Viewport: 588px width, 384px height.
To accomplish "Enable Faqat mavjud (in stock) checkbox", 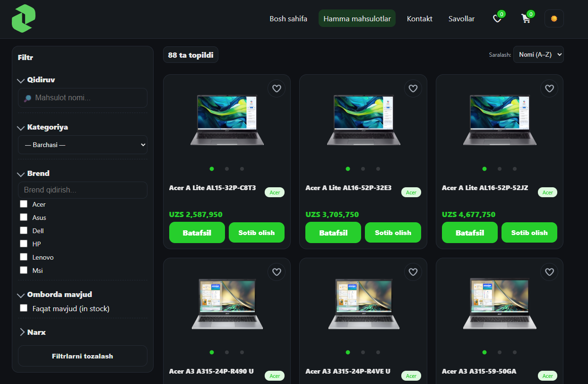I will coord(24,308).
